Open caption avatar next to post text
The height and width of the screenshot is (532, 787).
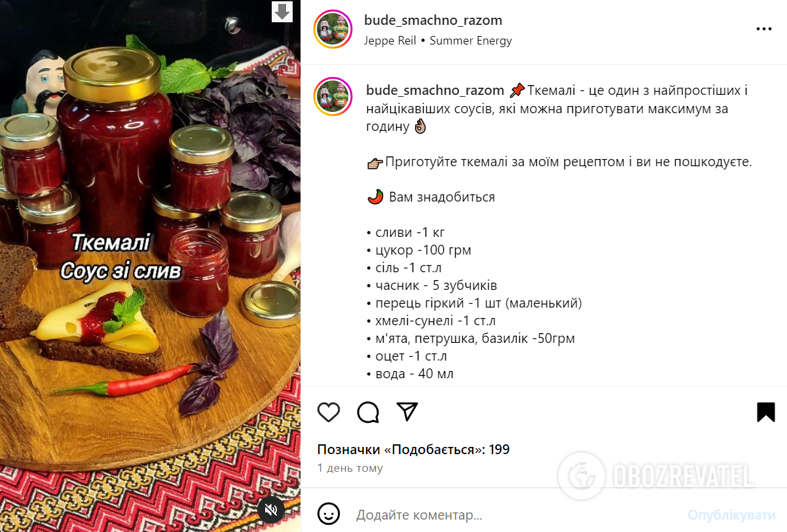point(333,96)
